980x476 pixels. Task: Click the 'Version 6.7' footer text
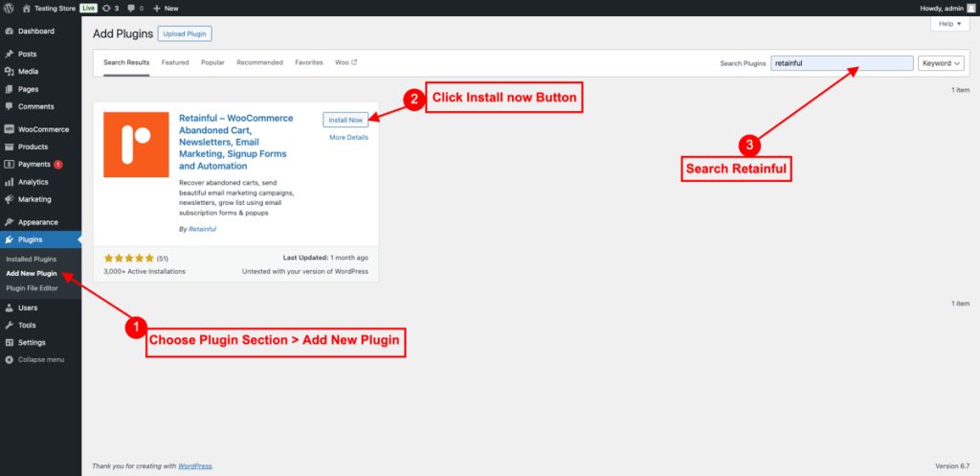click(x=952, y=466)
